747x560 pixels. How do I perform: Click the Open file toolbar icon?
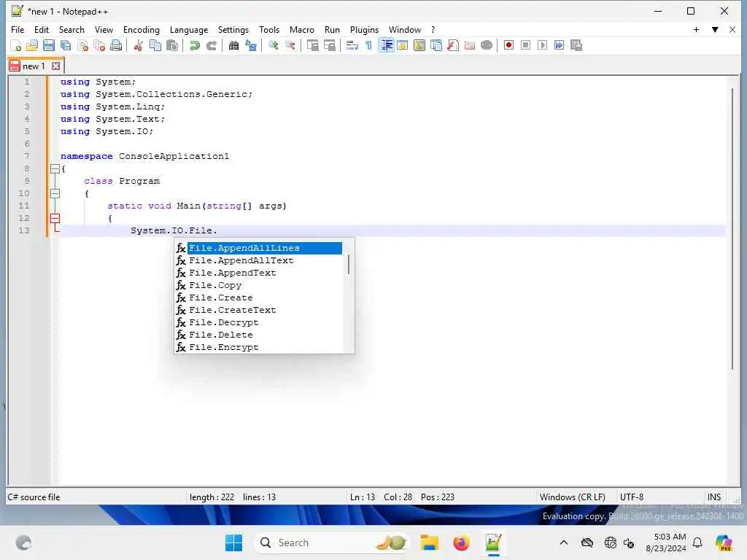32,45
